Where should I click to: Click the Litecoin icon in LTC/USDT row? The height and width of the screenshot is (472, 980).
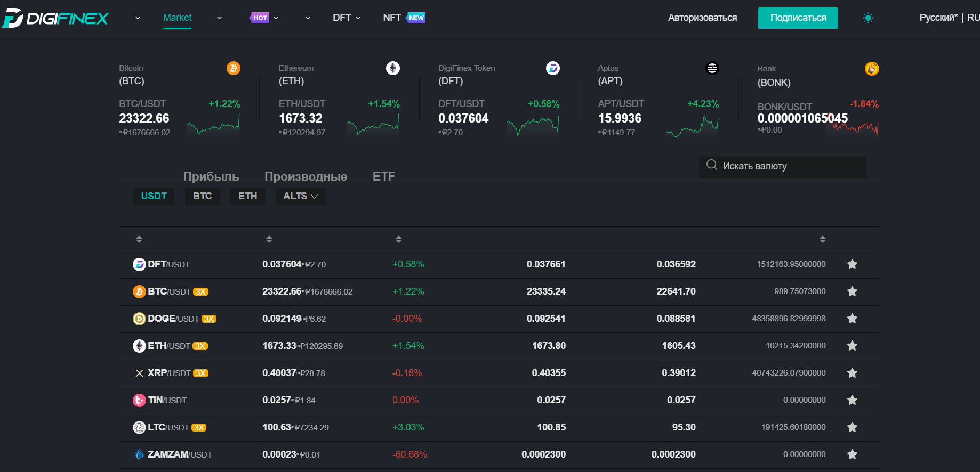click(139, 427)
